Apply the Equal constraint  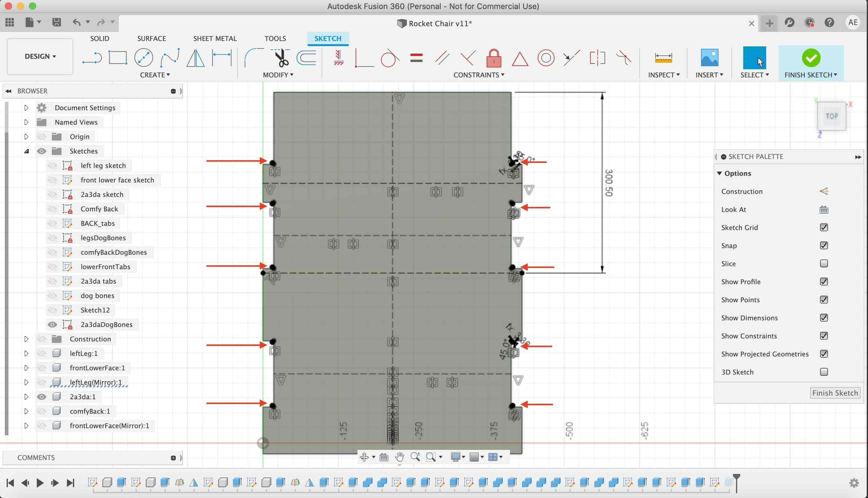coord(416,58)
